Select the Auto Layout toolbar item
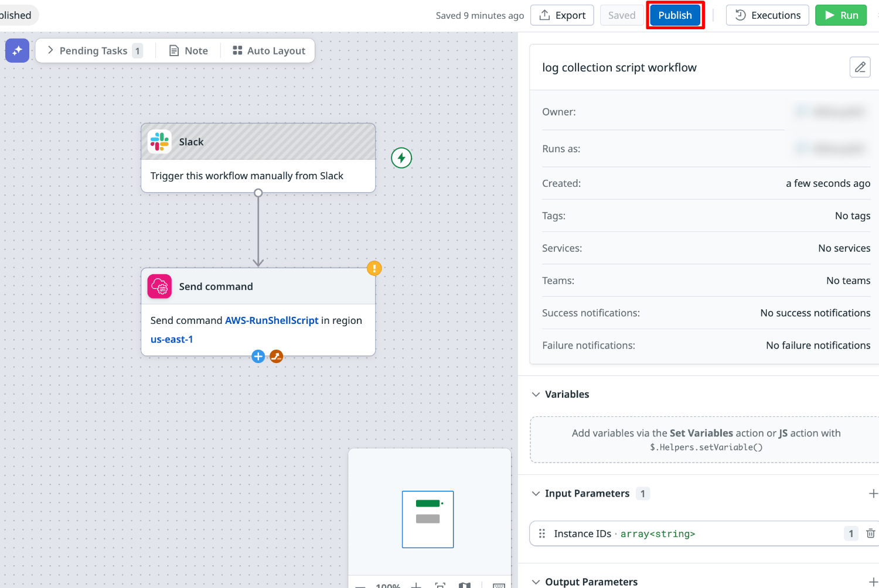Screen dimensions: 879x588 [x=268, y=50]
